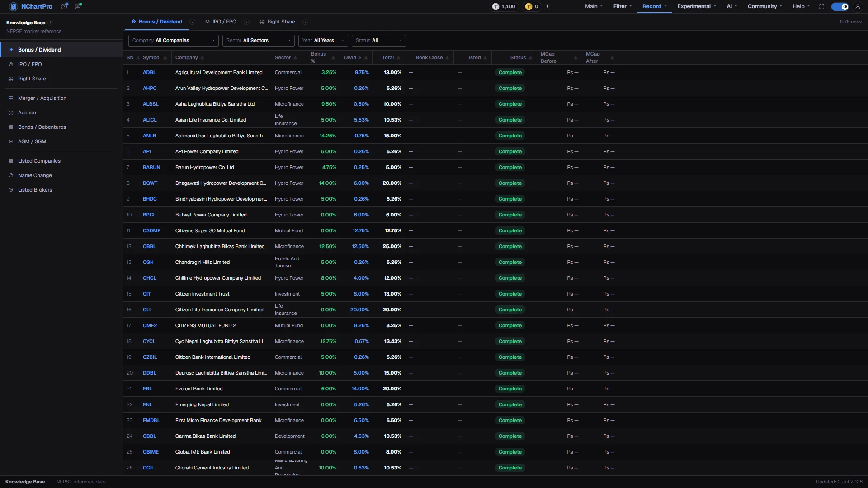Viewport: 868px width, 488px height.
Task: Open the AI menu
Action: (731, 6)
